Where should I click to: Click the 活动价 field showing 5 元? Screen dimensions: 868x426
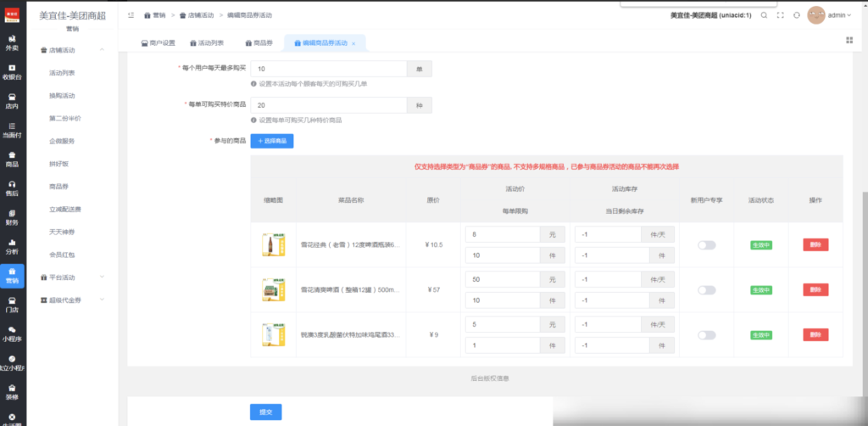click(x=503, y=324)
